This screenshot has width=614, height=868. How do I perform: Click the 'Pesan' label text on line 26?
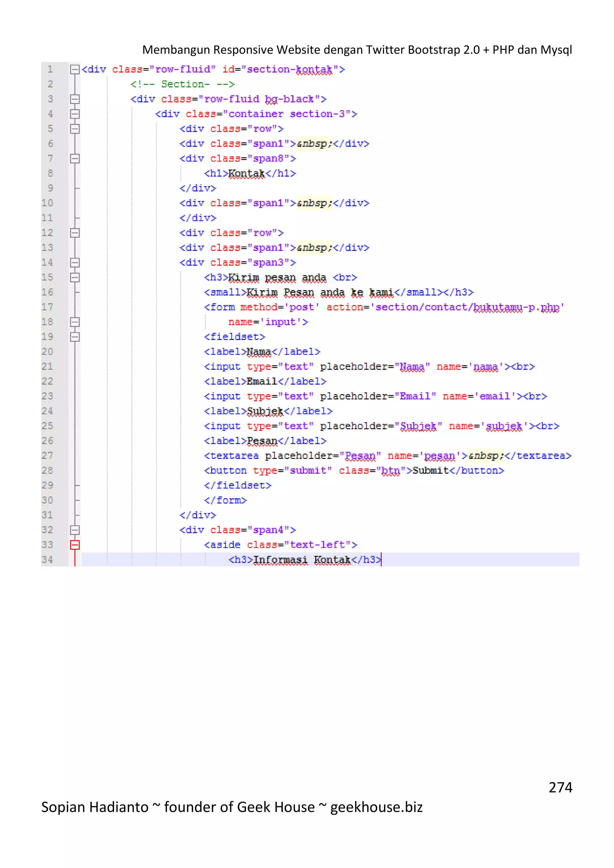(x=262, y=441)
